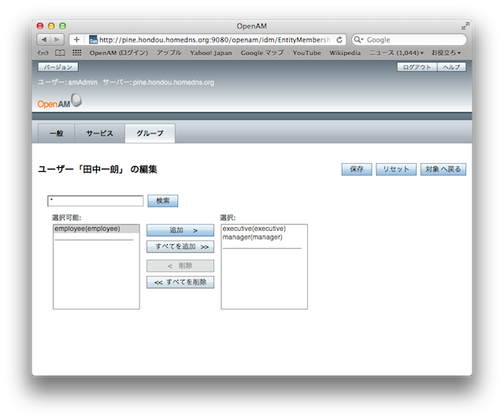Open the Google search magnifier dropdown

click(x=359, y=39)
